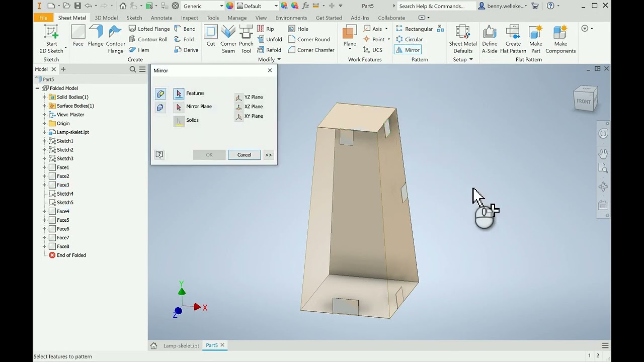Click the Mirror pattern button
The image size is (644, 362).
pyautogui.click(x=408, y=50)
